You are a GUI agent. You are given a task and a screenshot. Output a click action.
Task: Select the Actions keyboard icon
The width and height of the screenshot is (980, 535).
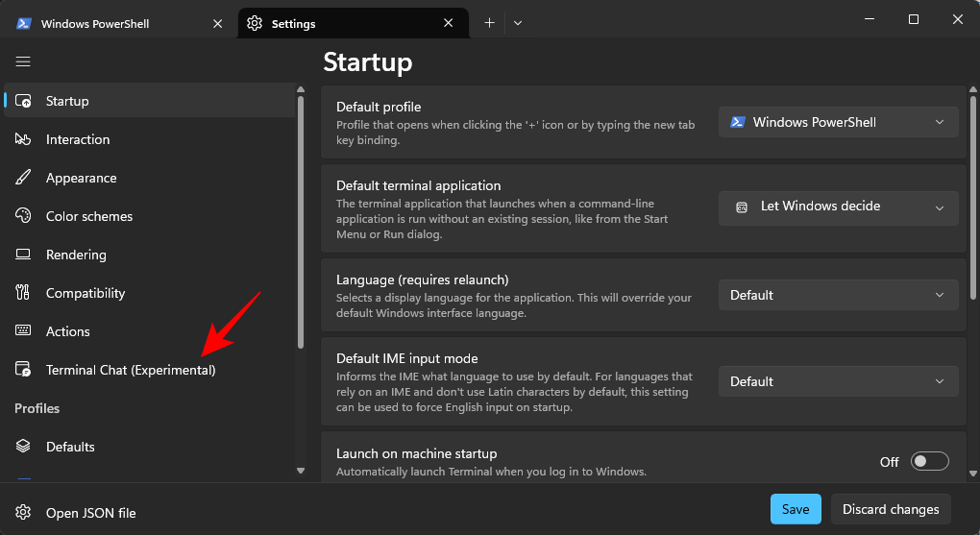pos(24,331)
